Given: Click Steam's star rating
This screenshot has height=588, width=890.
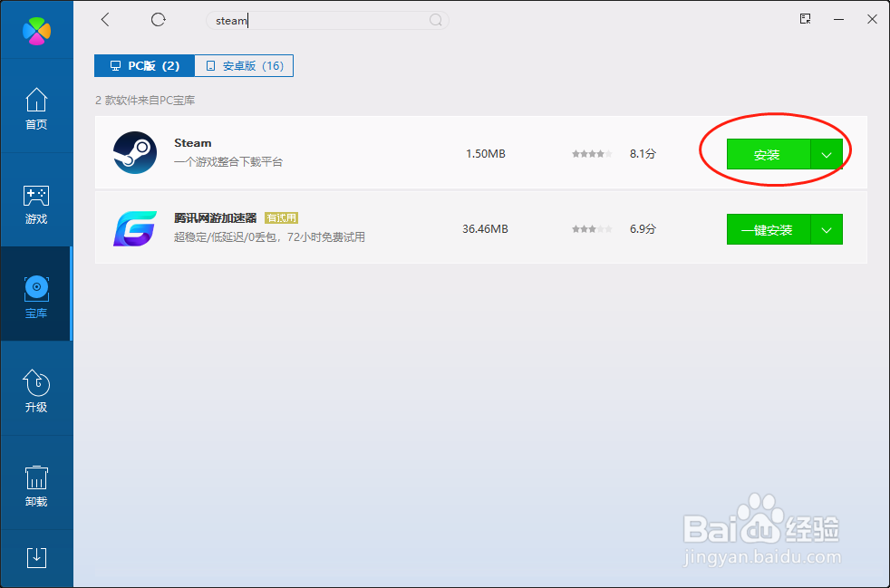Looking at the screenshot, I should [592, 154].
